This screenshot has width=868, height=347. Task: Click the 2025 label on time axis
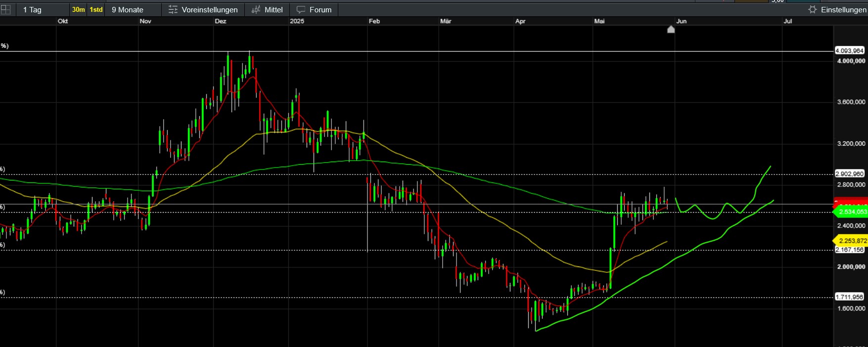(x=297, y=21)
